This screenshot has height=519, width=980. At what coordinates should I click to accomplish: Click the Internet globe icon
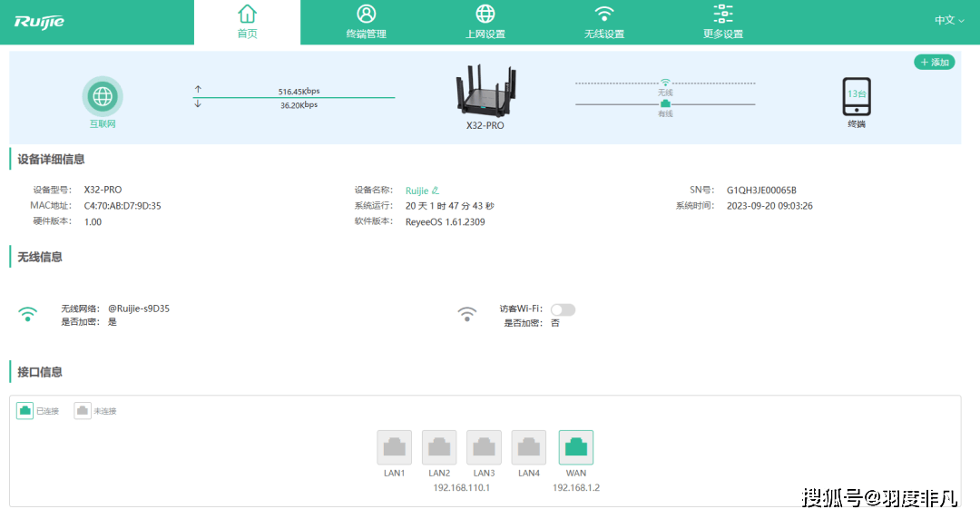coord(103,96)
